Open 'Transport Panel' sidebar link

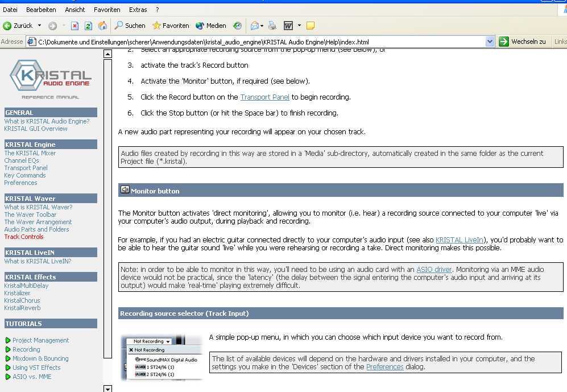[26, 168]
